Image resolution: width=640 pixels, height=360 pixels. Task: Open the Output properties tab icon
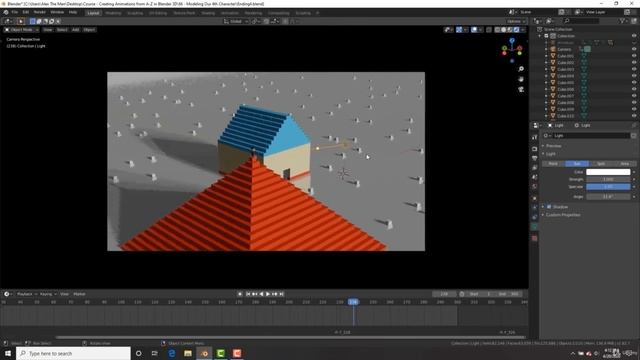535,158
